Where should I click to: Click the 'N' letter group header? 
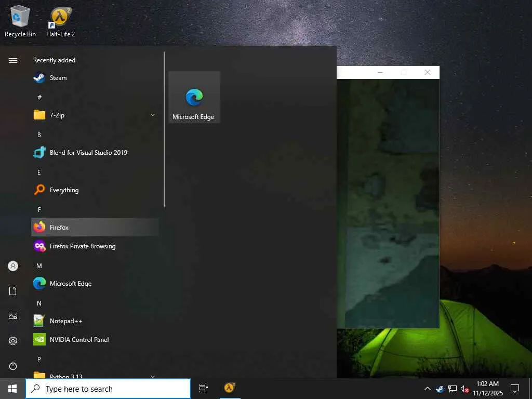click(x=39, y=303)
